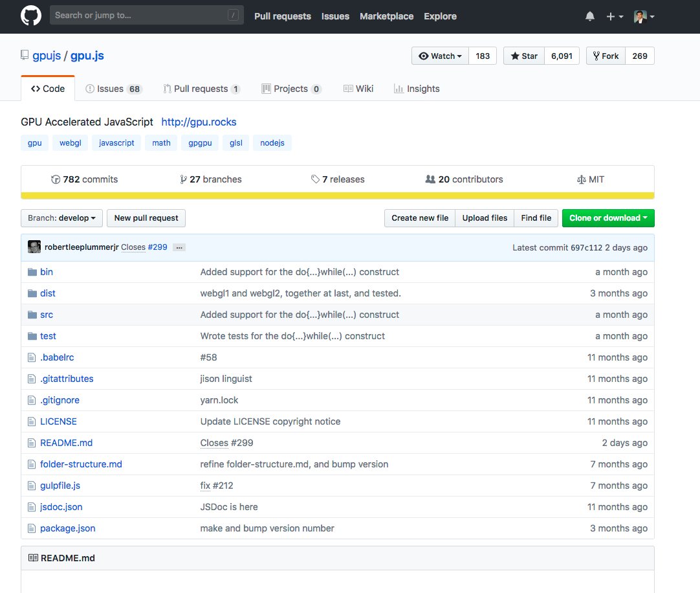The image size is (700, 593).
Task: View the 6,091 stargazers count
Action: coord(562,56)
